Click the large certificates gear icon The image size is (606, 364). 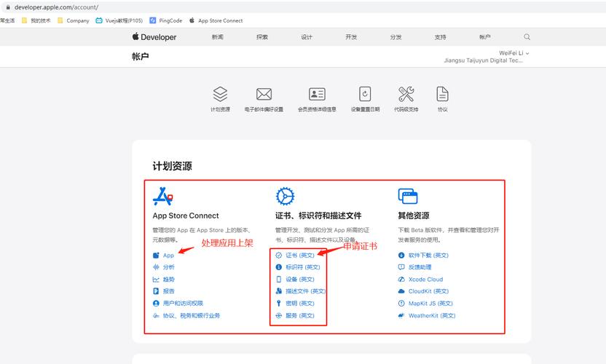285,197
